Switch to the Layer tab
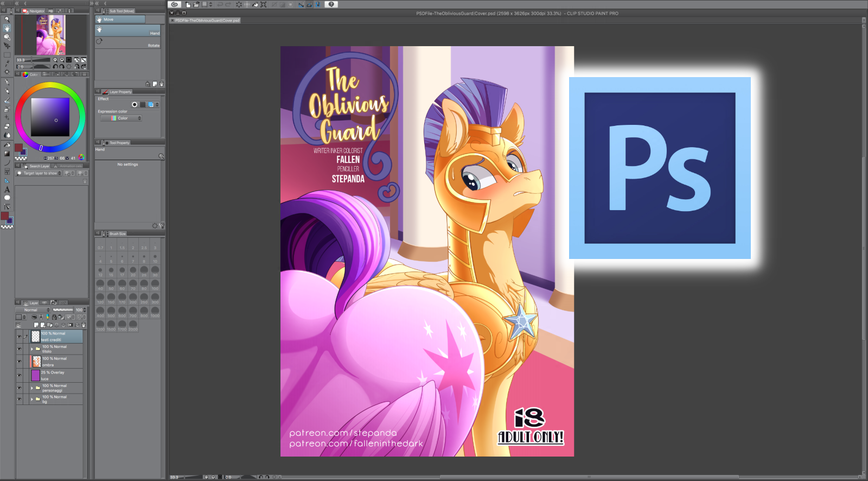This screenshot has height=481, width=868. click(x=31, y=303)
